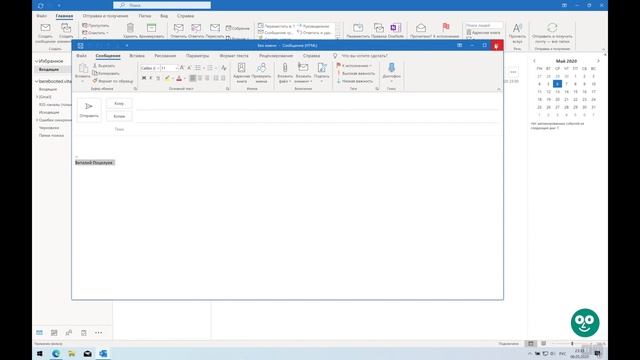Expand the [Gmail] folder in sidebar
640x360 pixels.
[37, 97]
